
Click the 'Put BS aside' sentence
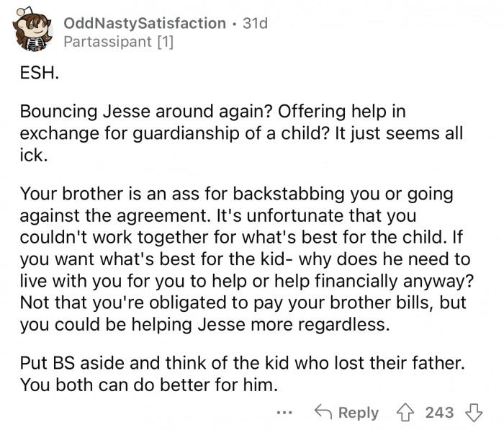(x=243, y=363)
